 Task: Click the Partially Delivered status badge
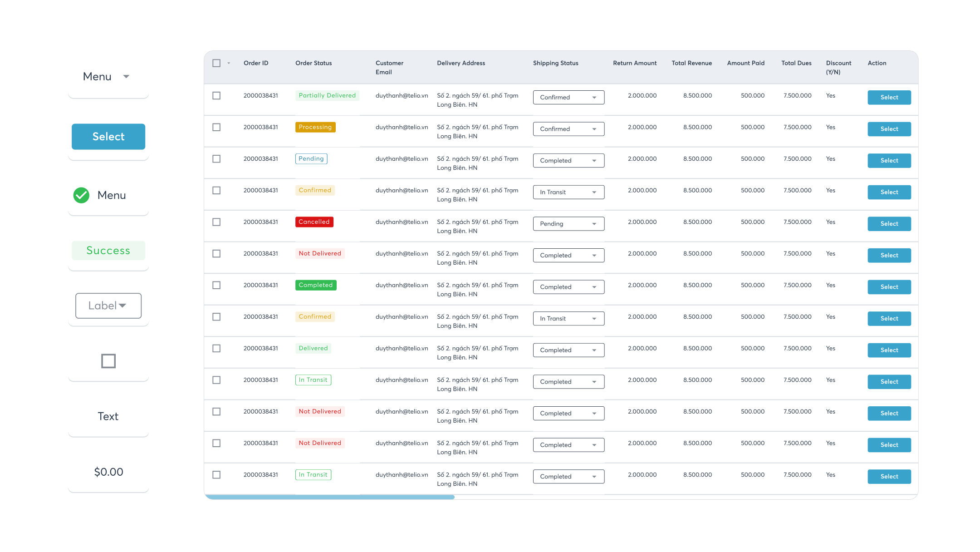click(x=327, y=95)
